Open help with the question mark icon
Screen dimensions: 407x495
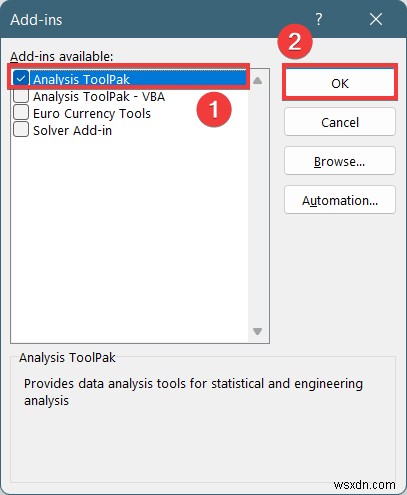pos(318,19)
